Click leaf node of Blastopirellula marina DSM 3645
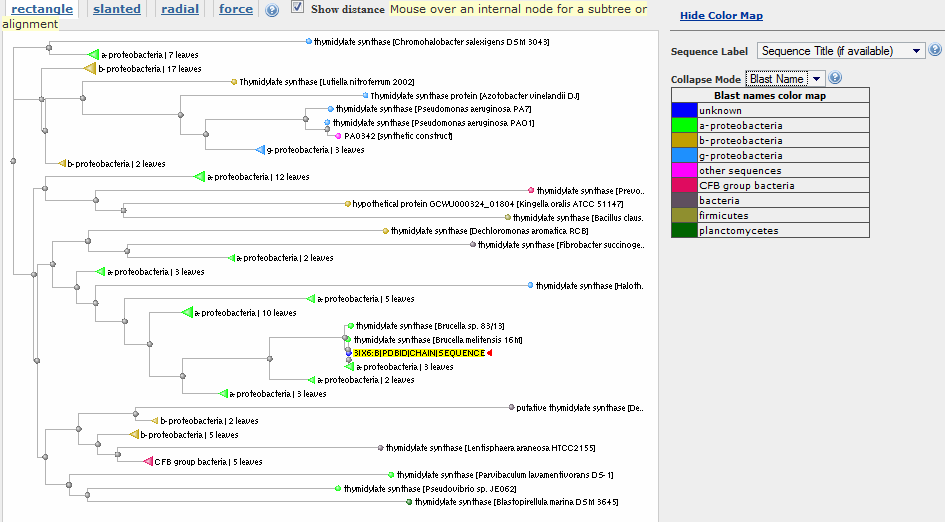The image size is (945, 522). [409, 502]
